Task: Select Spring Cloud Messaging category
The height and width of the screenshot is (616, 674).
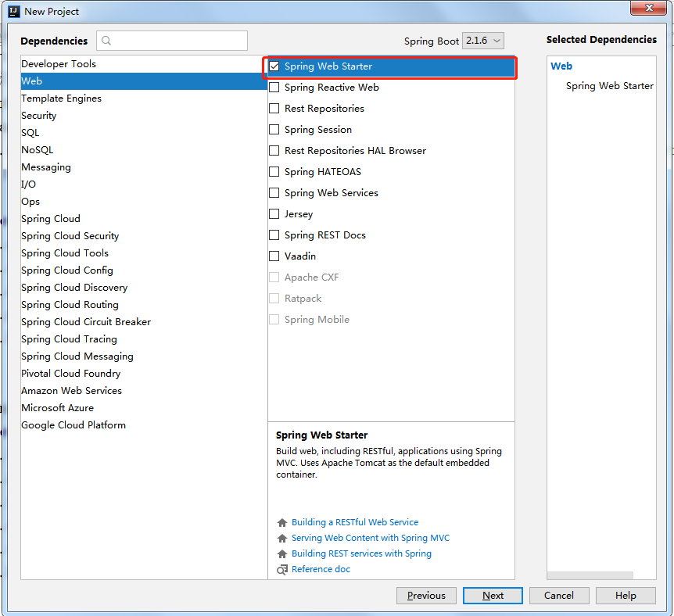Action: (144, 356)
